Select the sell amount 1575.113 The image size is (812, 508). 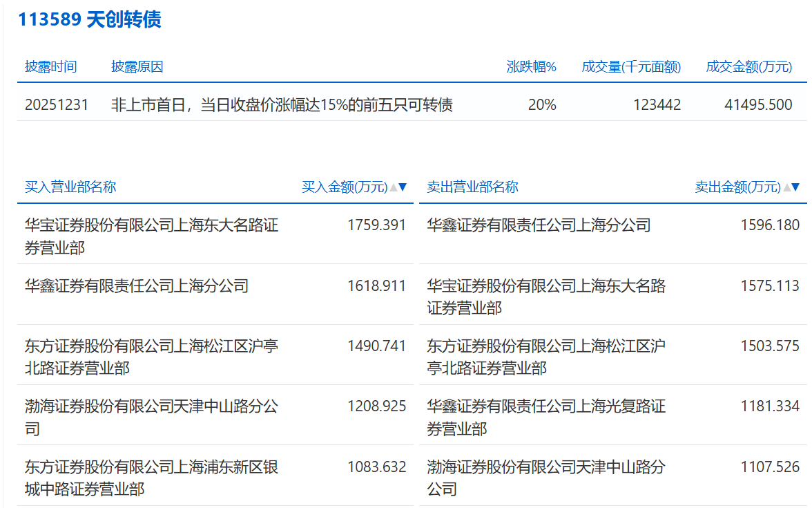tap(770, 286)
